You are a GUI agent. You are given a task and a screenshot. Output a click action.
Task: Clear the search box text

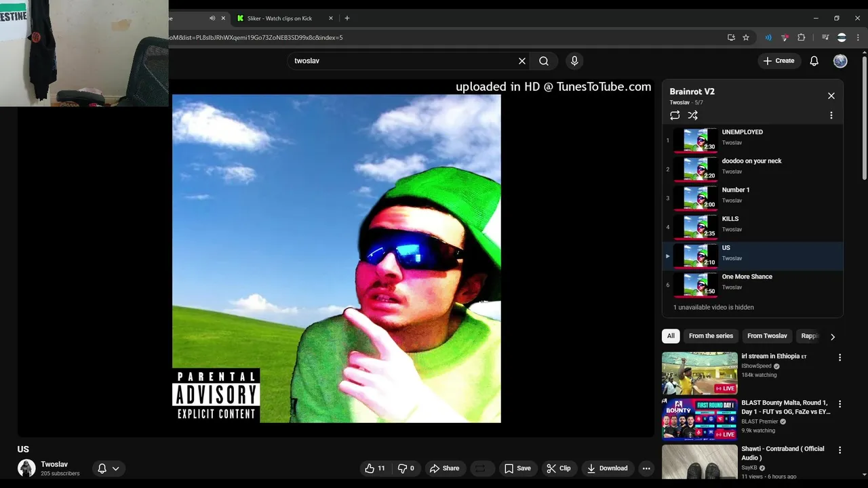[522, 61]
